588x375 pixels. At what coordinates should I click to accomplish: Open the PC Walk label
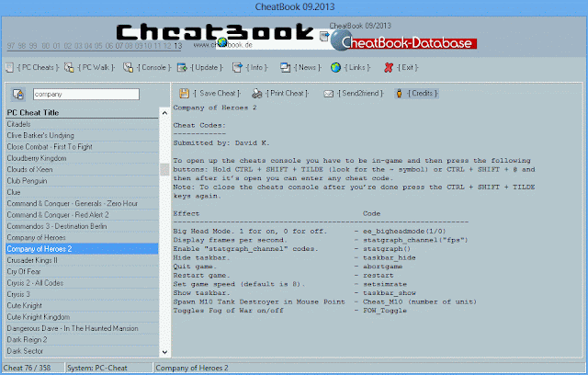pos(96,67)
